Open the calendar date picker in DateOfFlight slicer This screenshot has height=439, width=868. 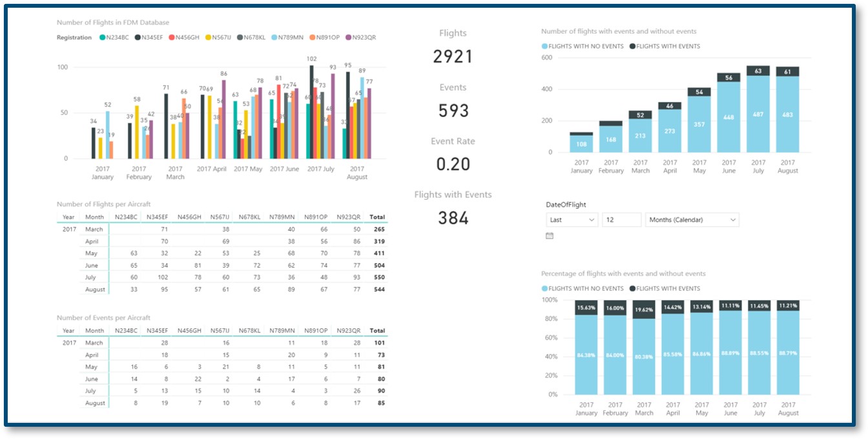pos(548,235)
